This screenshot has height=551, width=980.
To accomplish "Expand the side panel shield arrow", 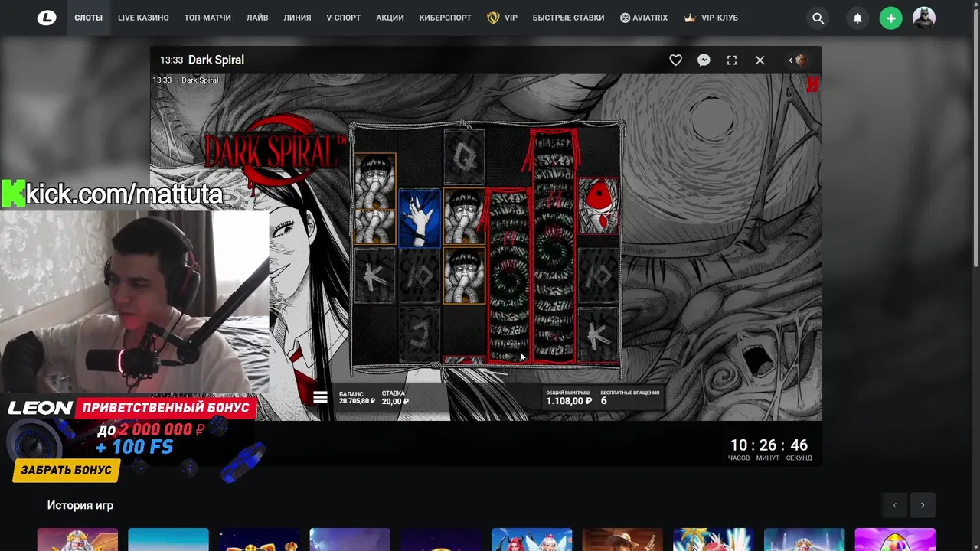I will 798,60.
